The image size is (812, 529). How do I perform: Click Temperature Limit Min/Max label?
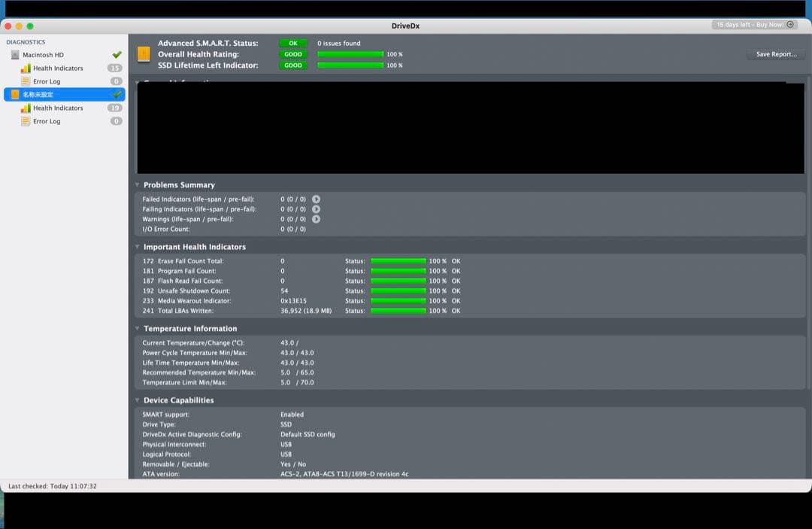click(x=184, y=382)
